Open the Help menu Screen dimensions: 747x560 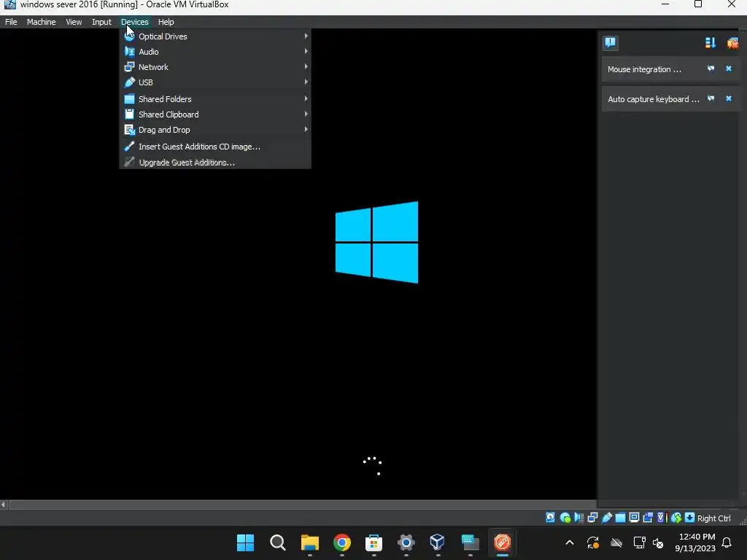click(x=166, y=22)
